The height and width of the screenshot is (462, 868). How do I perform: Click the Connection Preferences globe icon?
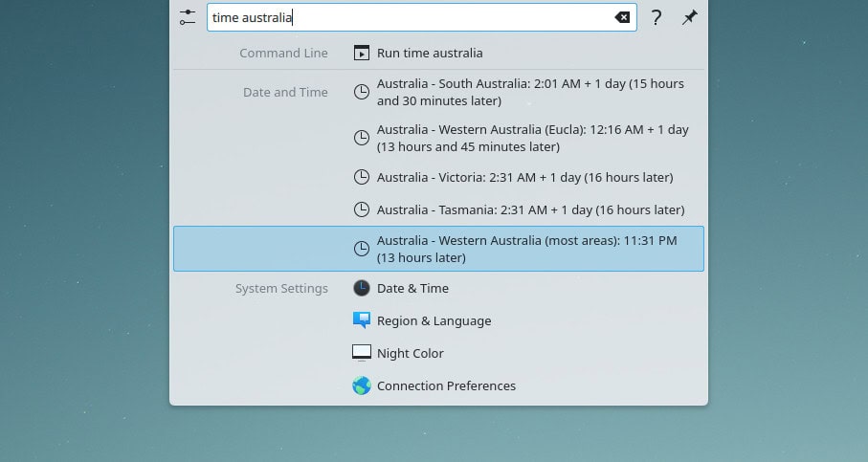(361, 386)
